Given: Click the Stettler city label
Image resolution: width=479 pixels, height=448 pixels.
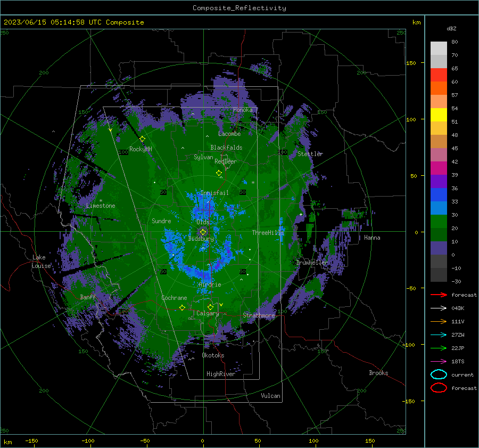Looking at the screenshot, I should [x=310, y=154].
